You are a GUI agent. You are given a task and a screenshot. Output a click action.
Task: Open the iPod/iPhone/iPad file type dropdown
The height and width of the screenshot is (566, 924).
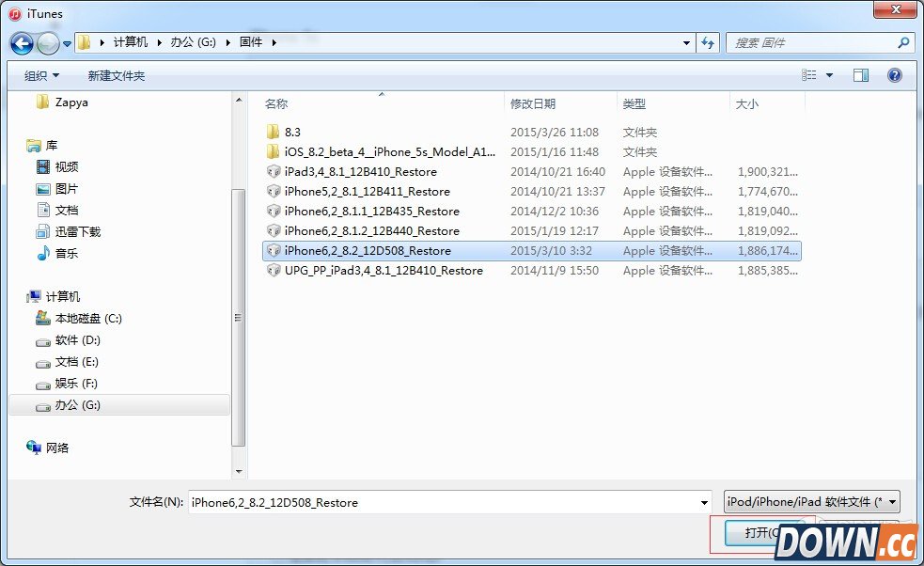tap(810, 501)
